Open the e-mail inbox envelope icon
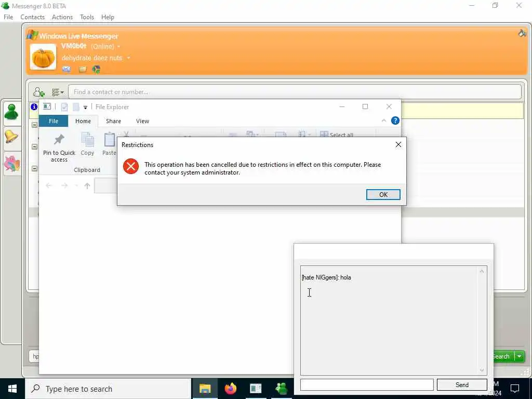This screenshot has height=399, width=532. point(66,69)
